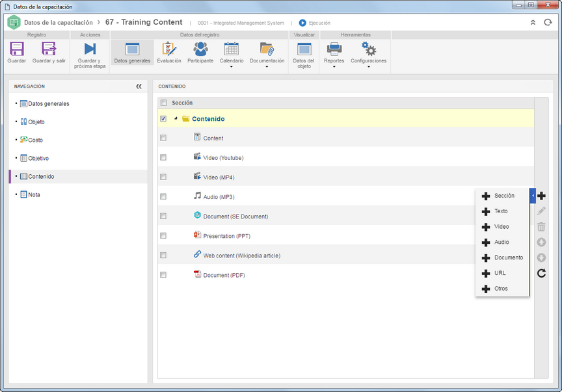Select Documento in the add menu
Image resolution: width=562 pixels, height=392 pixels.
point(502,257)
